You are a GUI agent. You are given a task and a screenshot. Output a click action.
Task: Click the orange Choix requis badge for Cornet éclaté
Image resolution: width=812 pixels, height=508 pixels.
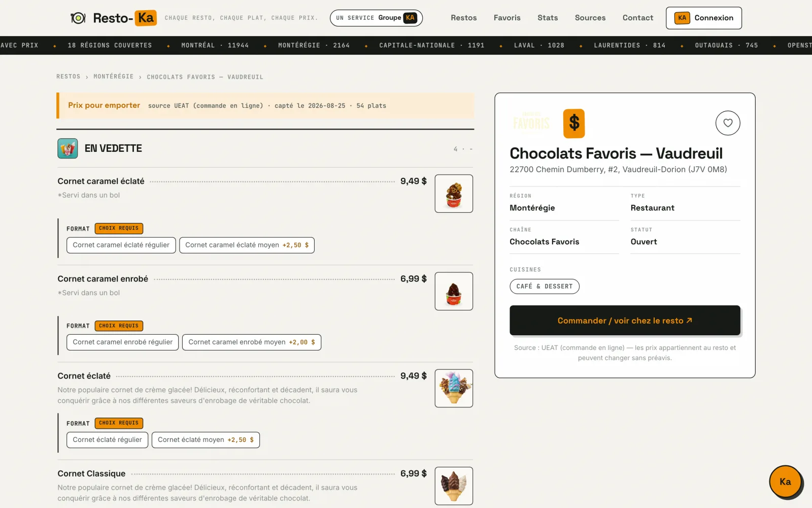119,423
